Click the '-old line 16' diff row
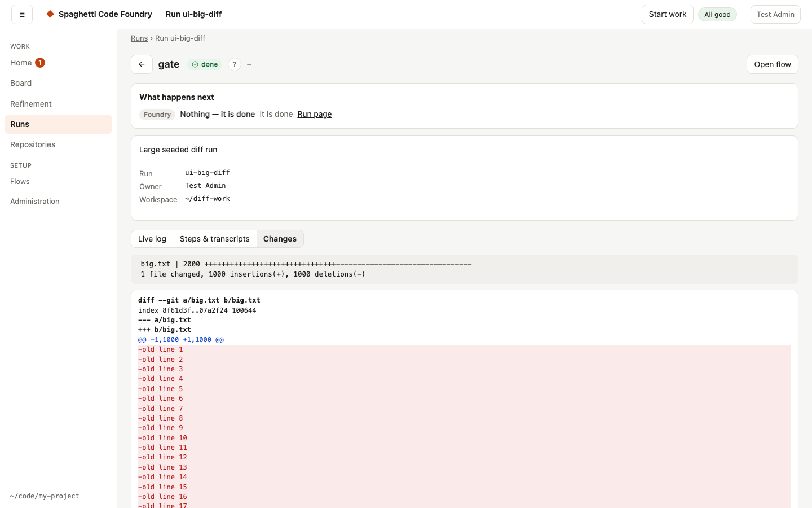 pyautogui.click(x=465, y=497)
